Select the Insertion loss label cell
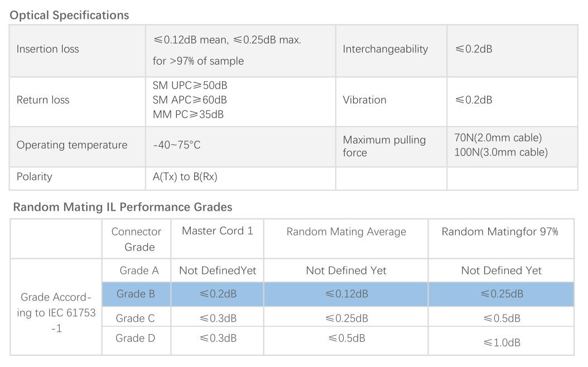588x367 pixels. point(48,49)
